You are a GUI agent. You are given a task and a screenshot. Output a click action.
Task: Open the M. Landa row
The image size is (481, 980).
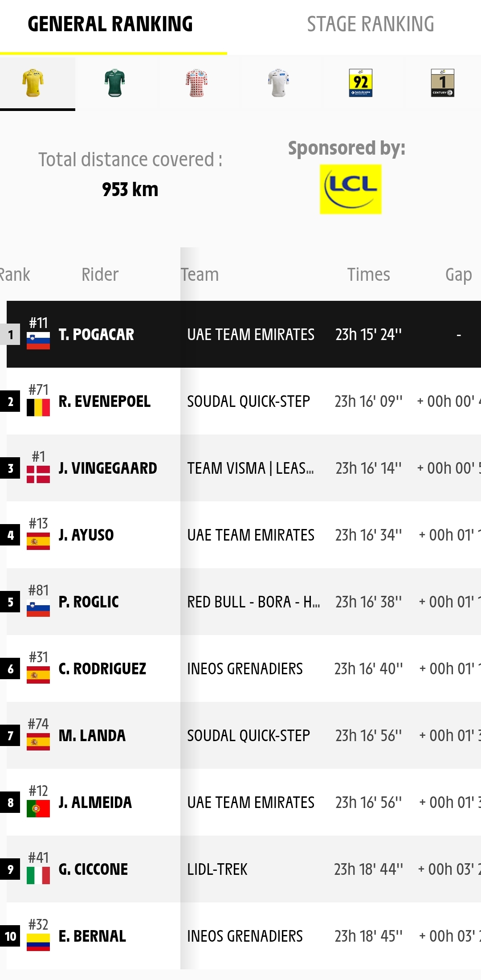(244, 735)
